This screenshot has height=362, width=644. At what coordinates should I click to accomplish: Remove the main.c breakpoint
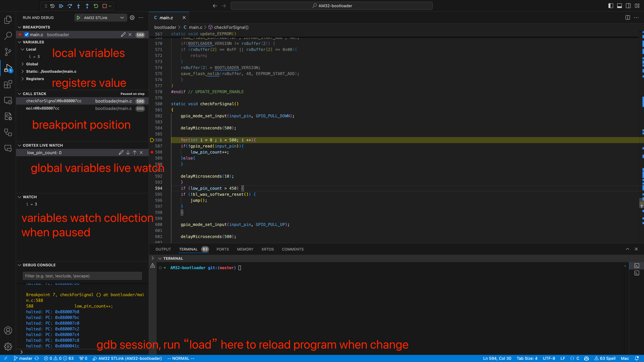point(130,35)
